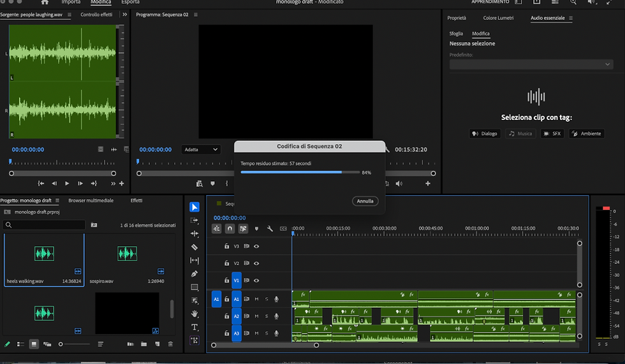
Task: Toggle Linked Selection in timeline
Action: 243,229
